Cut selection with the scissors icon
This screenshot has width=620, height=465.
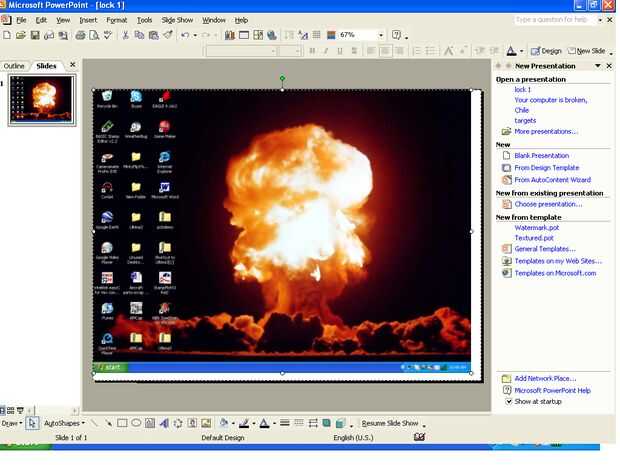(125, 35)
